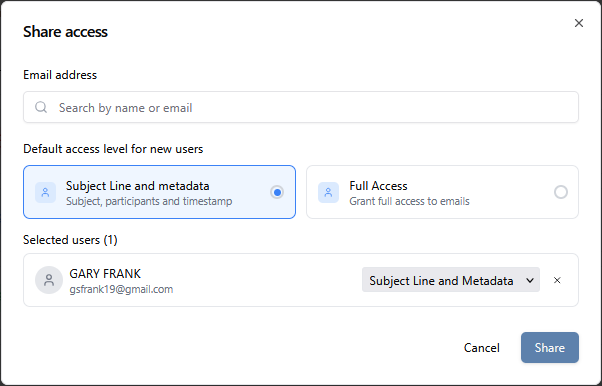
Task: Click GARY FRANK name text
Action: (x=105, y=274)
